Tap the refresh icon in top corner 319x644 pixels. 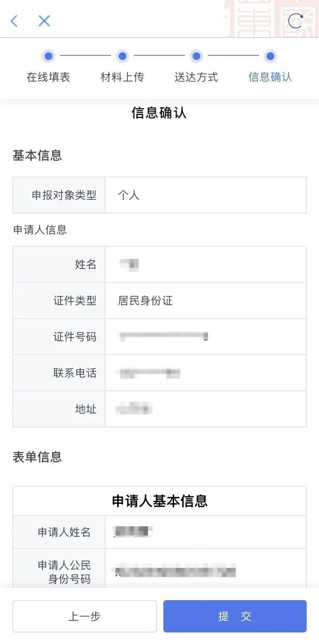pyautogui.click(x=296, y=21)
